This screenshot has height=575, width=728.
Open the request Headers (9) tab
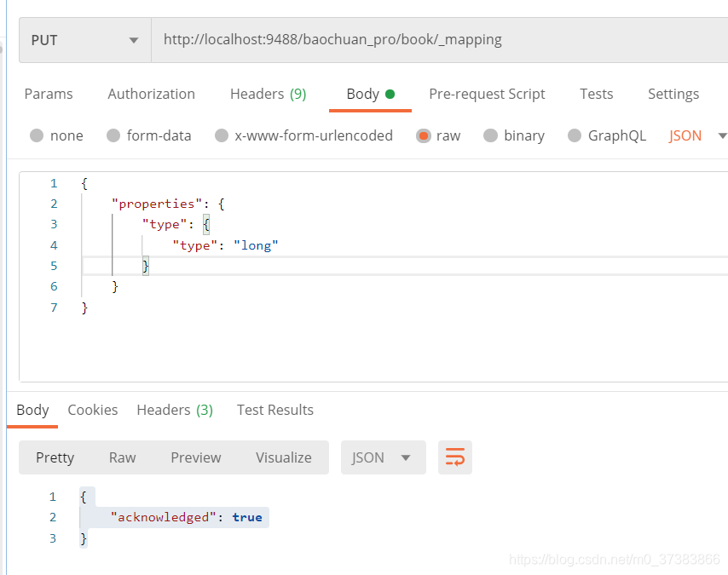[268, 94]
